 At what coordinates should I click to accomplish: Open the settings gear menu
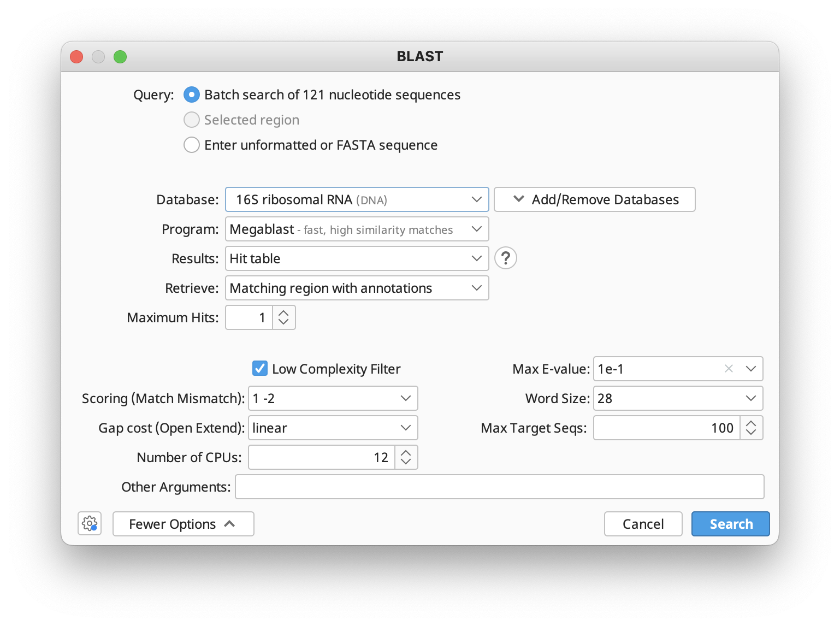click(90, 523)
